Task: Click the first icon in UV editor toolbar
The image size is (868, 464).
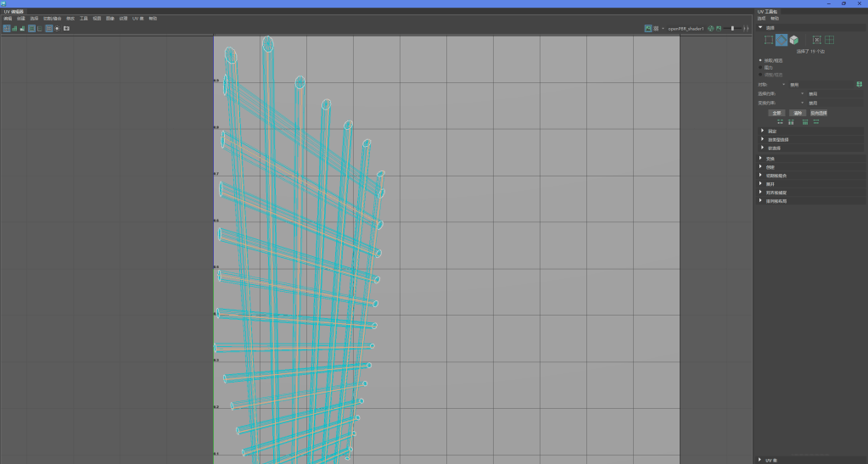Action: coord(7,28)
